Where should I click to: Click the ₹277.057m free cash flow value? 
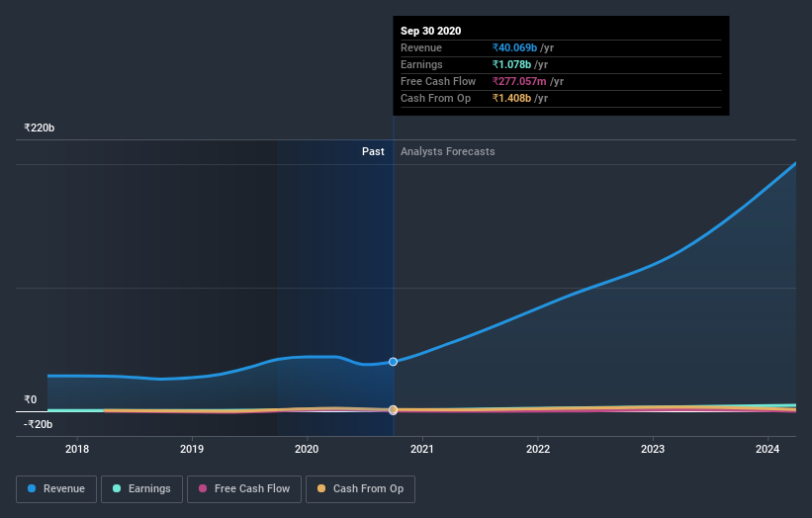pos(519,81)
